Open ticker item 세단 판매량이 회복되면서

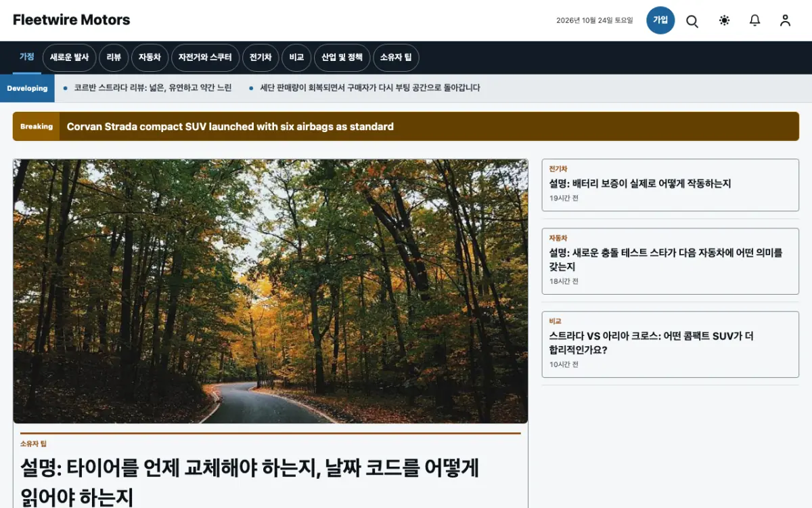pos(370,88)
